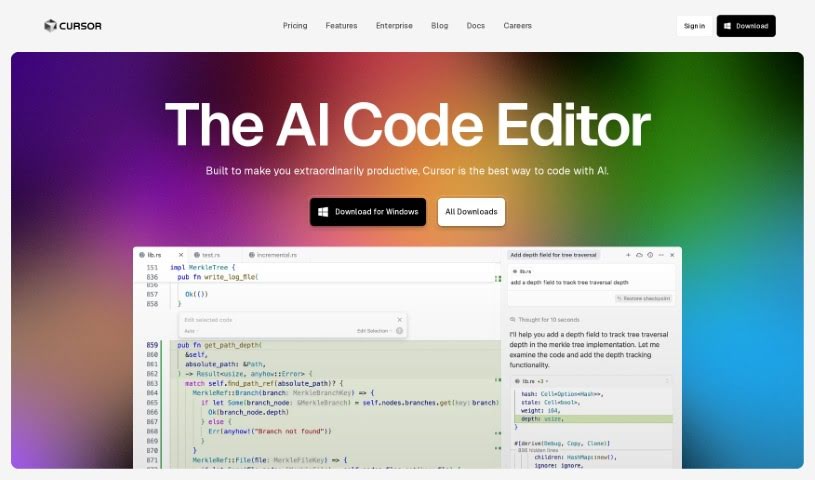Dismiss the Edit selected code popup

(399, 319)
